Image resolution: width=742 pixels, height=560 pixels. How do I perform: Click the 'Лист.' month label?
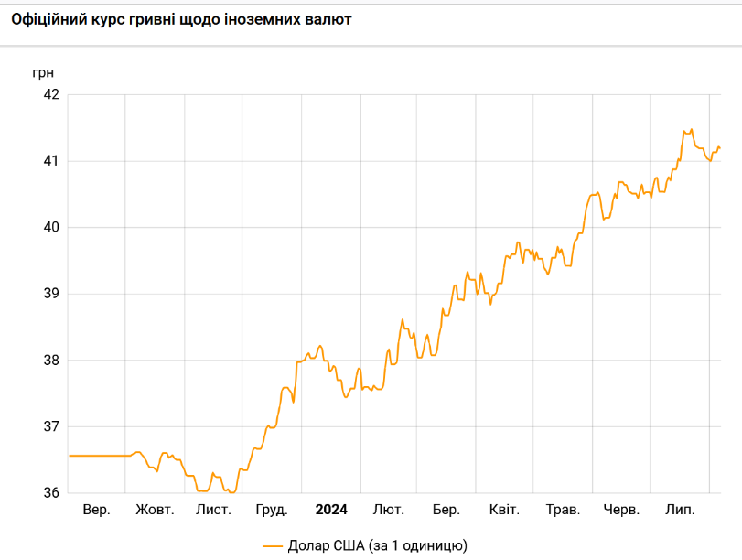pos(213,510)
